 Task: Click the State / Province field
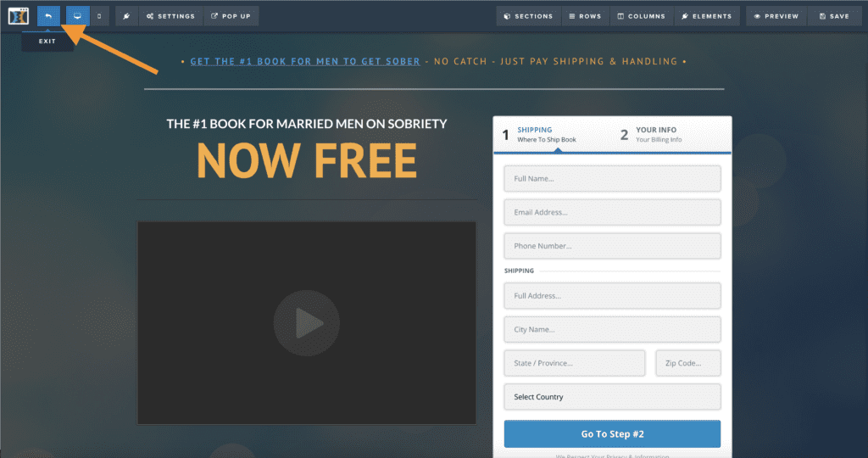pos(575,363)
